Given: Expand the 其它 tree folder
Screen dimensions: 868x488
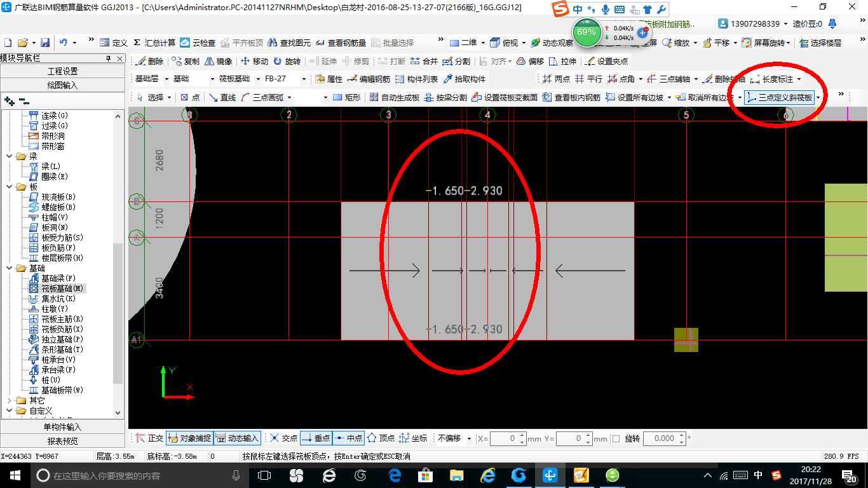Looking at the screenshot, I should pyautogui.click(x=9, y=400).
